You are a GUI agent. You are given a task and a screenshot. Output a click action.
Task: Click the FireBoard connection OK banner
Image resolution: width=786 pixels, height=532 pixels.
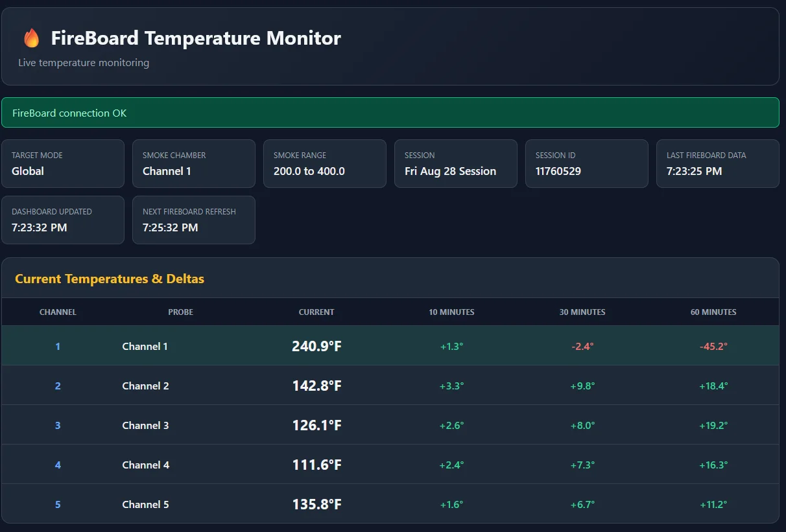[x=390, y=113]
